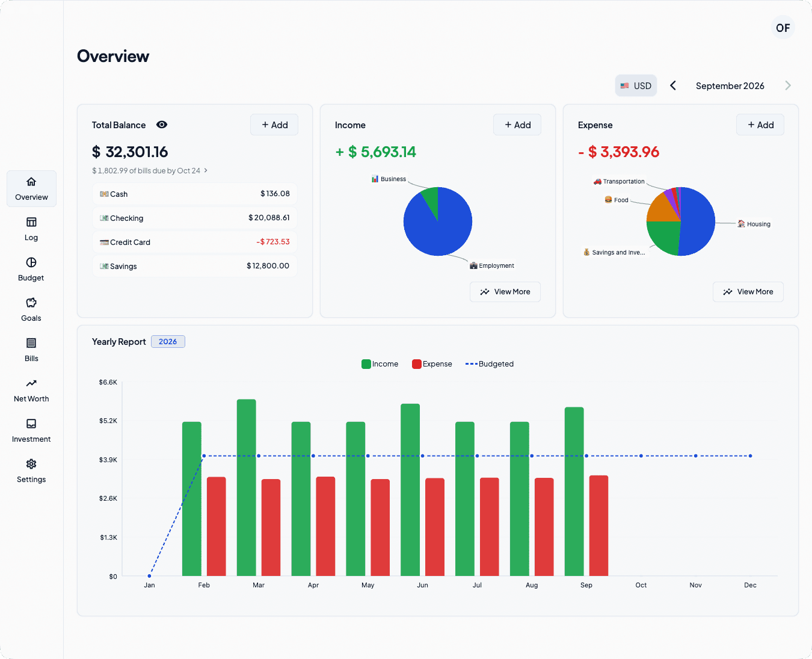Toggle the Income legend in Yearly Report
This screenshot has width=812, height=659.
[x=380, y=364]
